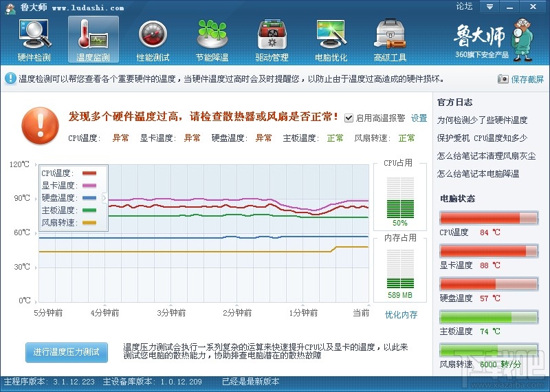Click the 当前 timeline label
This screenshot has height=392, width=550.
tap(361, 313)
